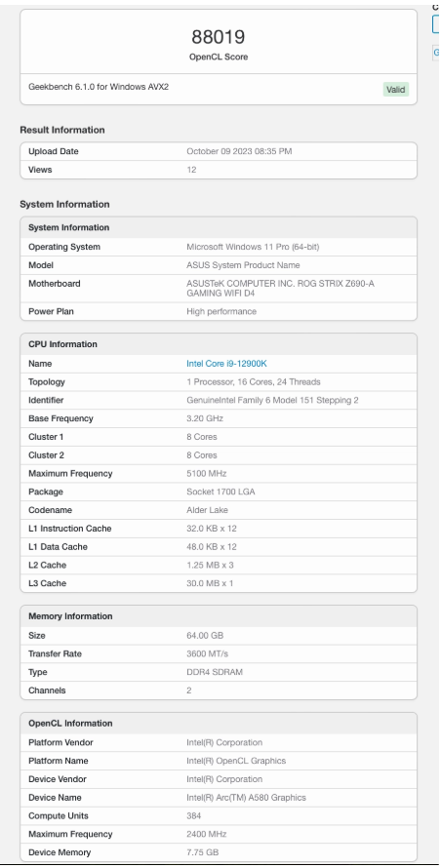Click the Memory Information table header
Image resolution: width=441 pixels, height=868 pixels.
click(70, 616)
